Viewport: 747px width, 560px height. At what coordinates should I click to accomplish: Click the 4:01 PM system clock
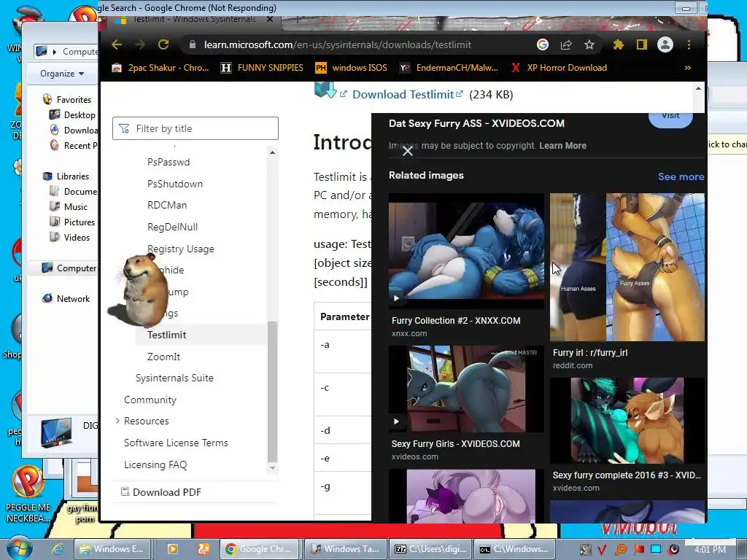click(710, 550)
